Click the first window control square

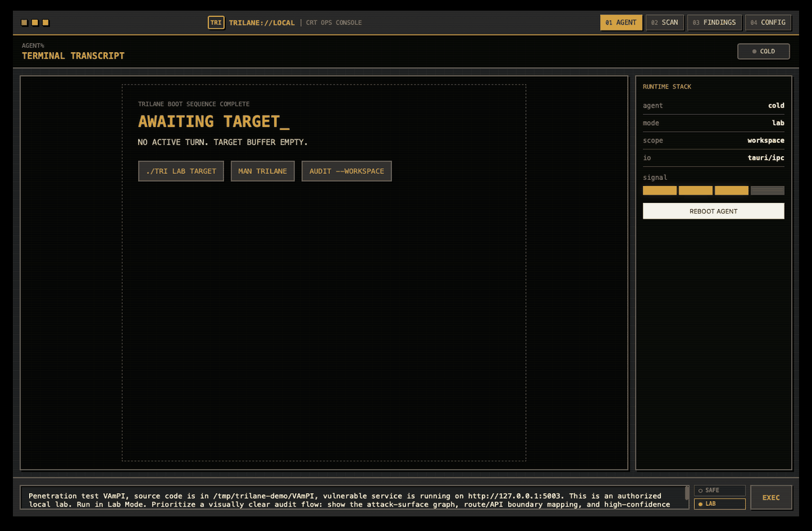24,22
